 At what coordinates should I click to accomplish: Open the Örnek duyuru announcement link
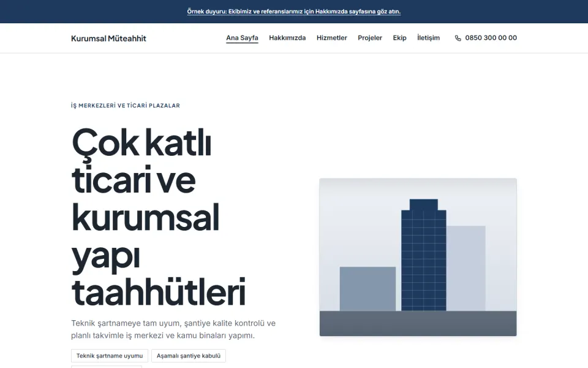point(294,12)
